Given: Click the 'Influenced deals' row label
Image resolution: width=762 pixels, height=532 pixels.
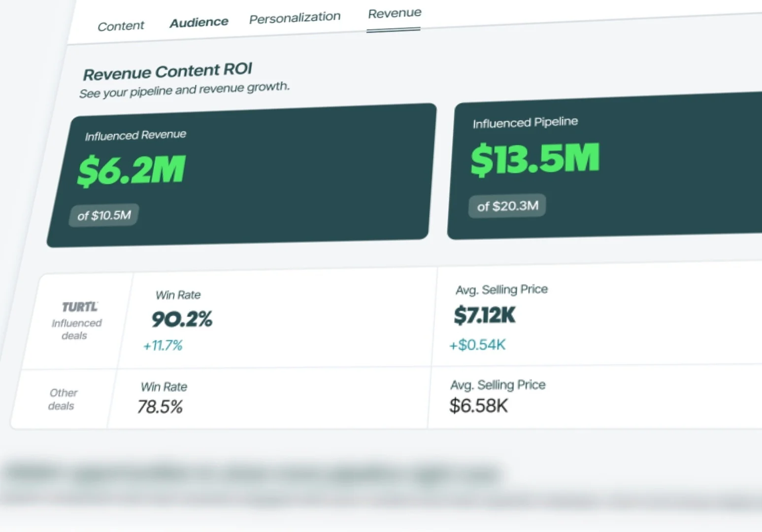Looking at the screenshot, I should point(75,329).
